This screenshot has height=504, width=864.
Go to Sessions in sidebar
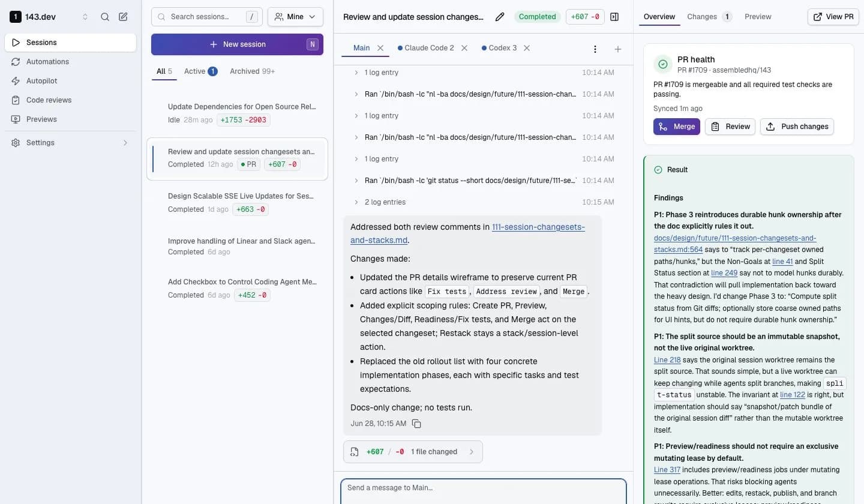pos(70,43)
